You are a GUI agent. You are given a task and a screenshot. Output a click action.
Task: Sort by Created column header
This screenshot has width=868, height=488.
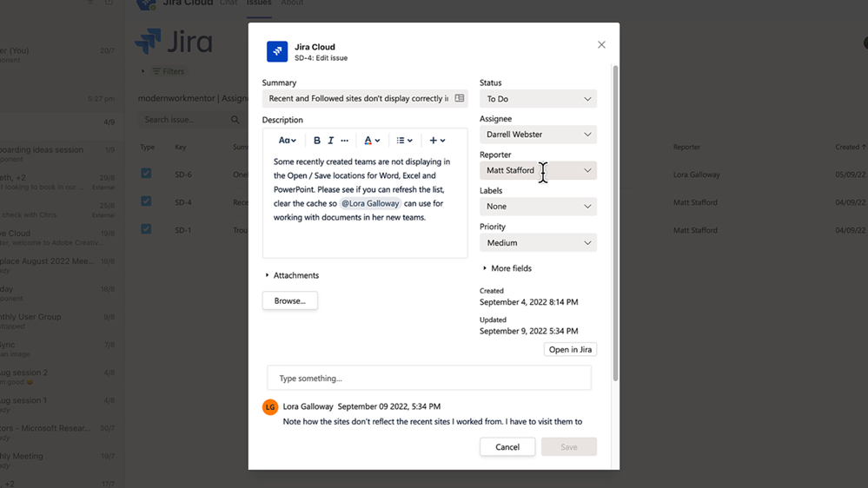[x=851, y=147]
